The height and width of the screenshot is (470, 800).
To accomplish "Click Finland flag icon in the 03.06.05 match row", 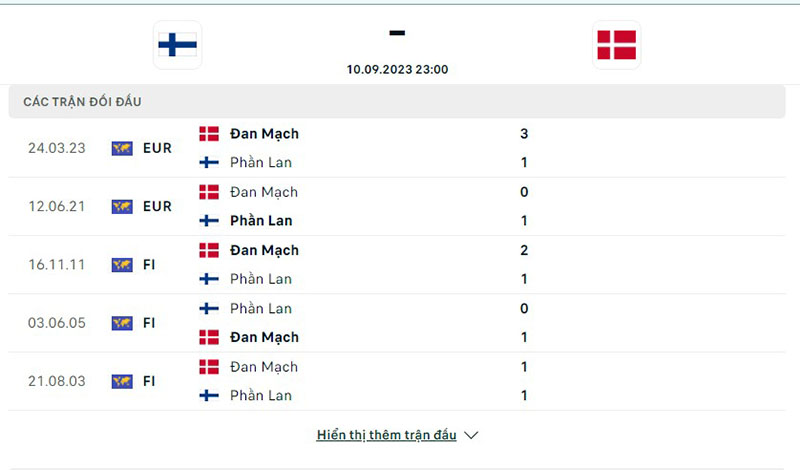I will 209,308.
